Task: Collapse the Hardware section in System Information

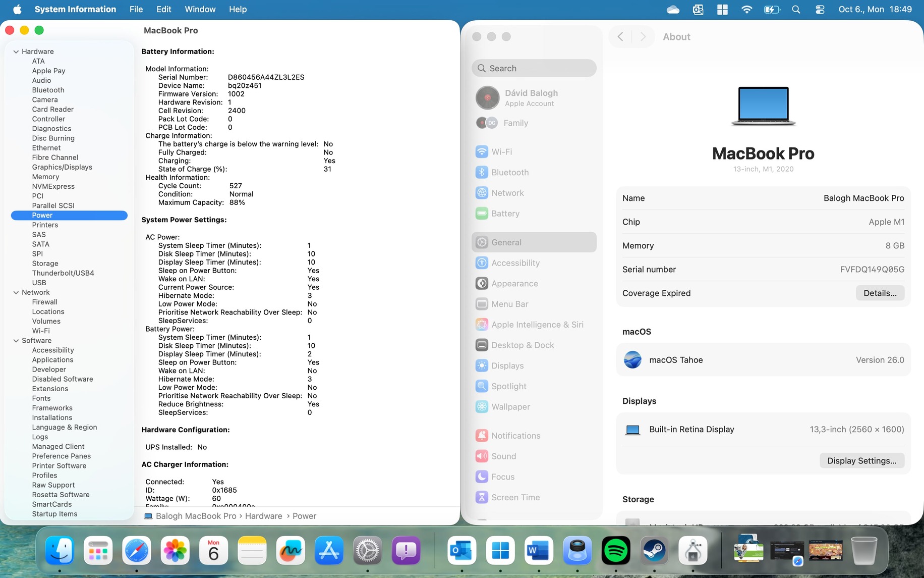Action: (16, 51)
